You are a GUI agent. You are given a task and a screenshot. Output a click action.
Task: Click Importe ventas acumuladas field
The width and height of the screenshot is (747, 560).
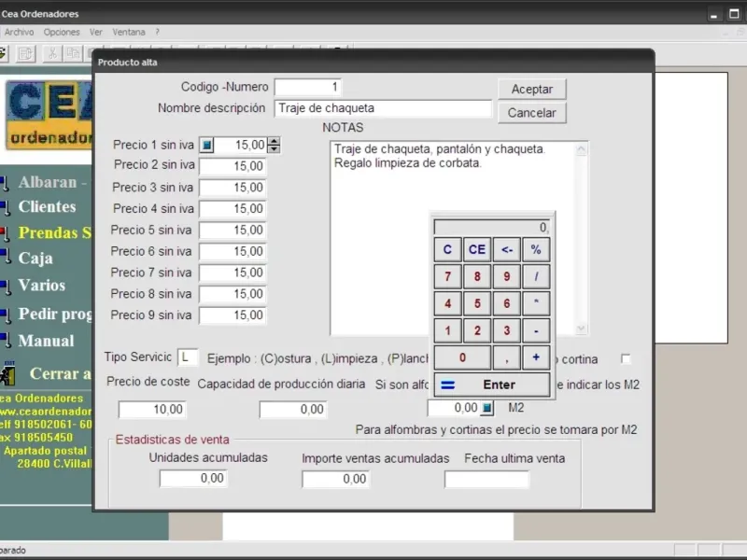335,479
